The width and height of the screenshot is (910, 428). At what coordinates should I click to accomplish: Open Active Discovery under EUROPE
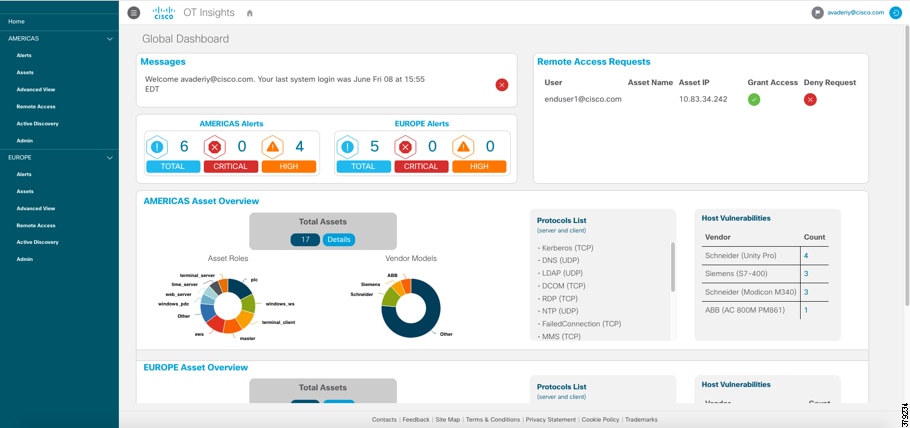38,242
